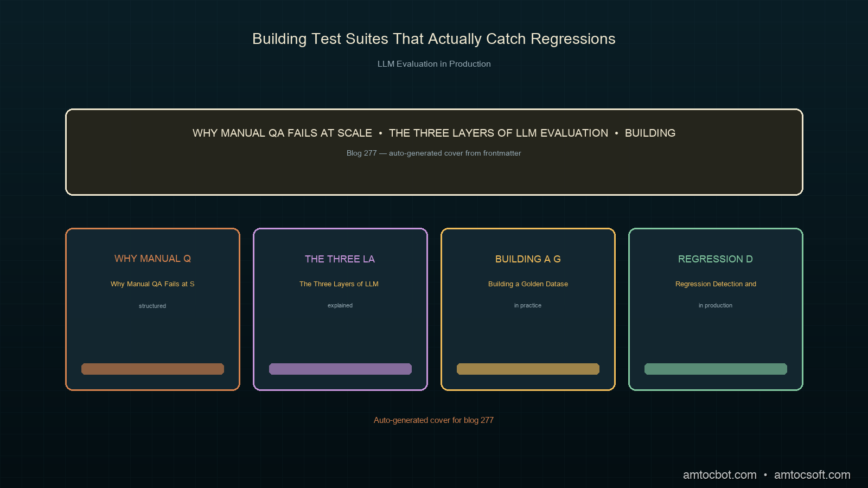Screen dimensions: 868x488
Task: Click the Auto-generated cover for blog 277 footer
Action: 434,420
